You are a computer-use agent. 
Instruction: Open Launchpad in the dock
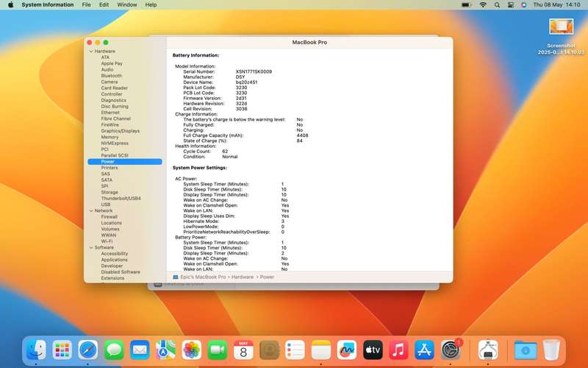click(x=62, y=350)
